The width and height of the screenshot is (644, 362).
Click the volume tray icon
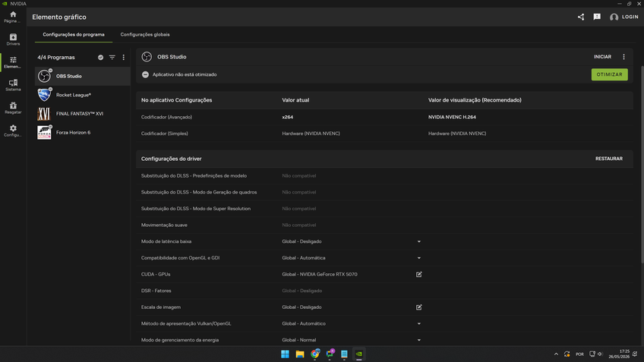(600, 354)
